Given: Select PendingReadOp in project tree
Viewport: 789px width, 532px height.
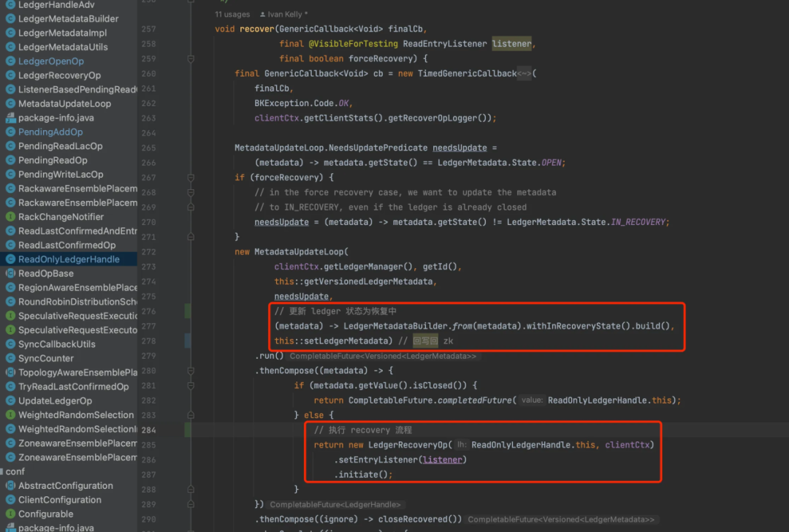Looking at the screenshot, I should tap(53, 159).
